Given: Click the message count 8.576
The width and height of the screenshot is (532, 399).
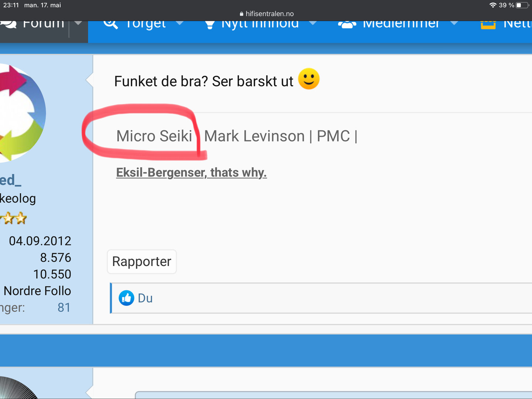Looking at the screenshot, I should click(55, 258).
